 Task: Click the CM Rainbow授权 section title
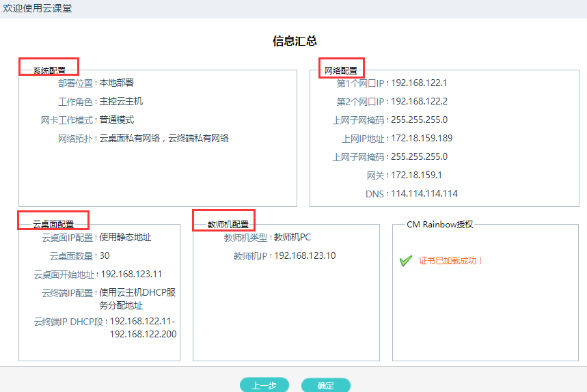(x=439, y=224)
